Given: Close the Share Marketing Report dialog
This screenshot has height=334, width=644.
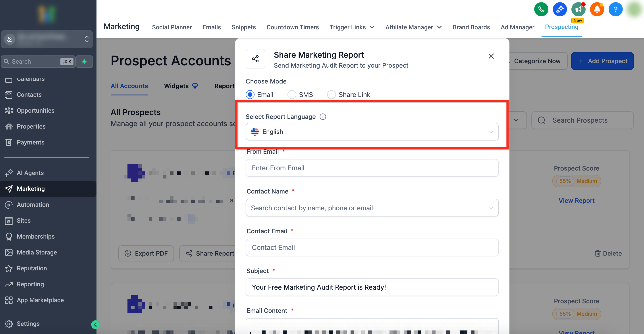Looking at the screenshot, I should click(x=491, y=56).
